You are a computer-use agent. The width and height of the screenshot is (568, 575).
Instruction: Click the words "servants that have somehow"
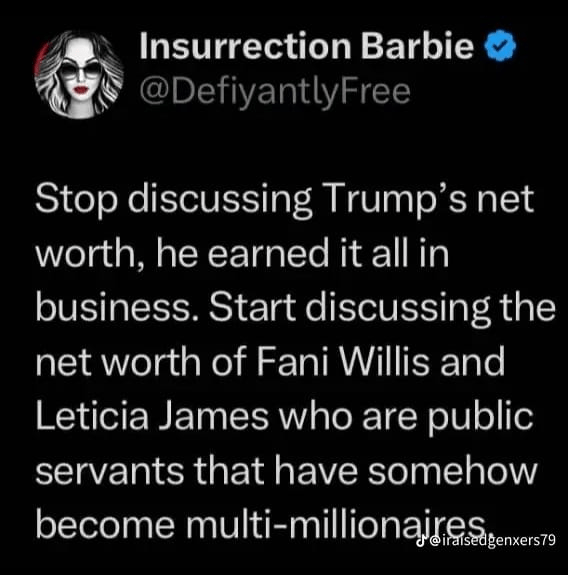point(286,471)
